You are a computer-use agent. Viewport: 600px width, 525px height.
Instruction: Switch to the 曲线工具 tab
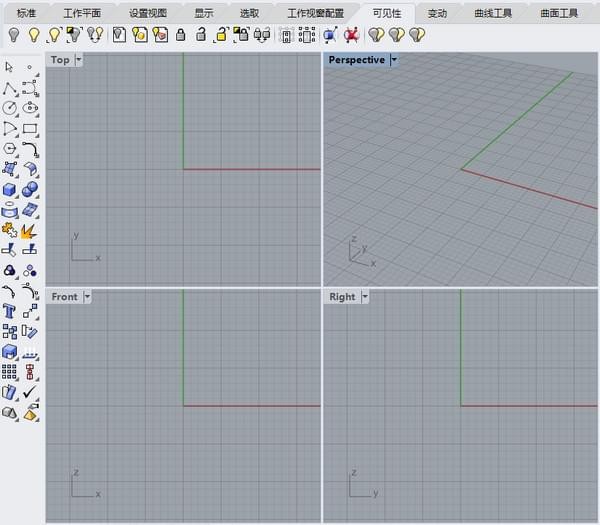493,14
